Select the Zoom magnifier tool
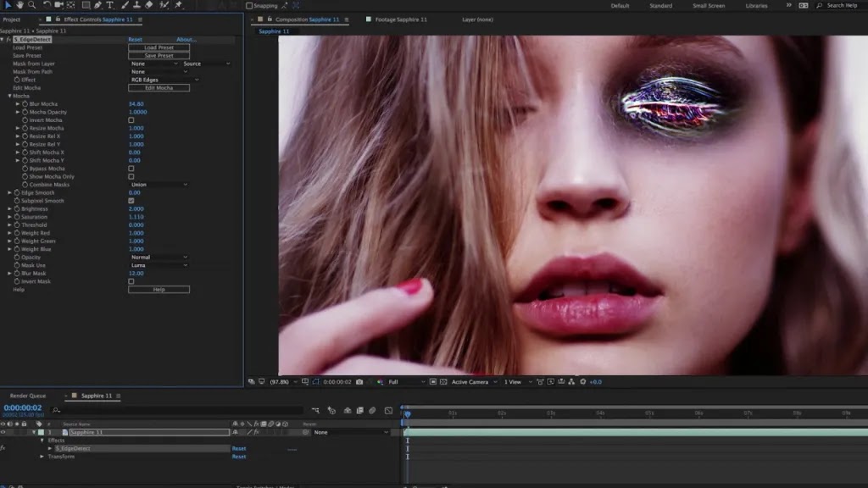Screen dimensions: 868x488 [x=31, y=5]
